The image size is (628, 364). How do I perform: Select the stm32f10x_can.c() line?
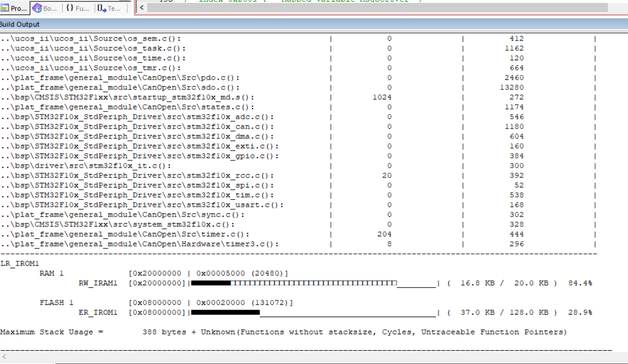coord(298,126)
